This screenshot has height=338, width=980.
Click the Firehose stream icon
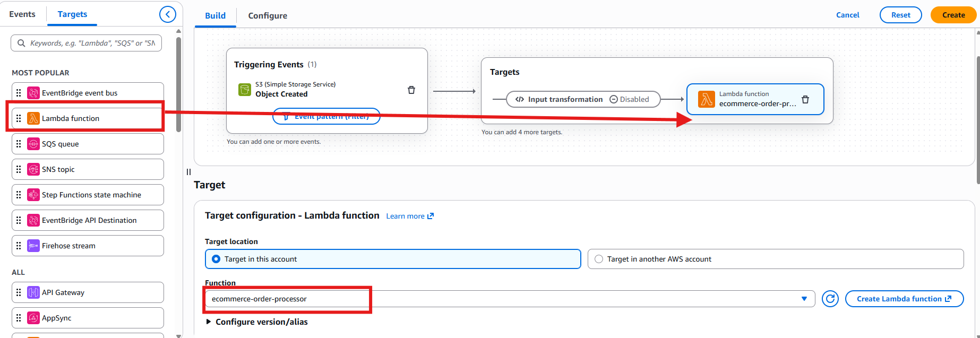point(33,246)
